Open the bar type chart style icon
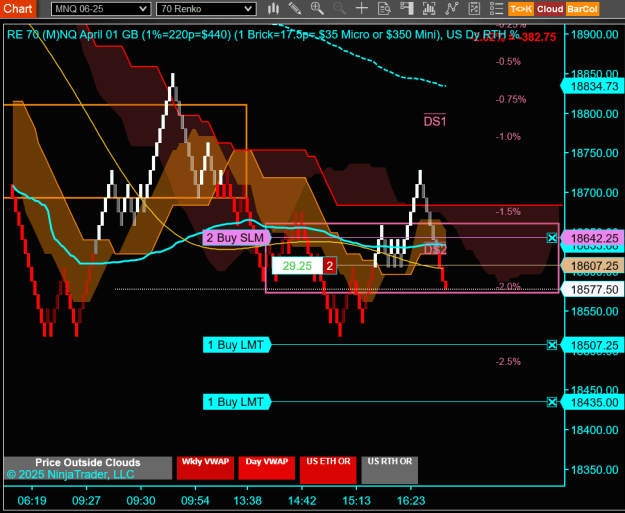This screenshot has width=625, height=513. click(x=273, y=8)
